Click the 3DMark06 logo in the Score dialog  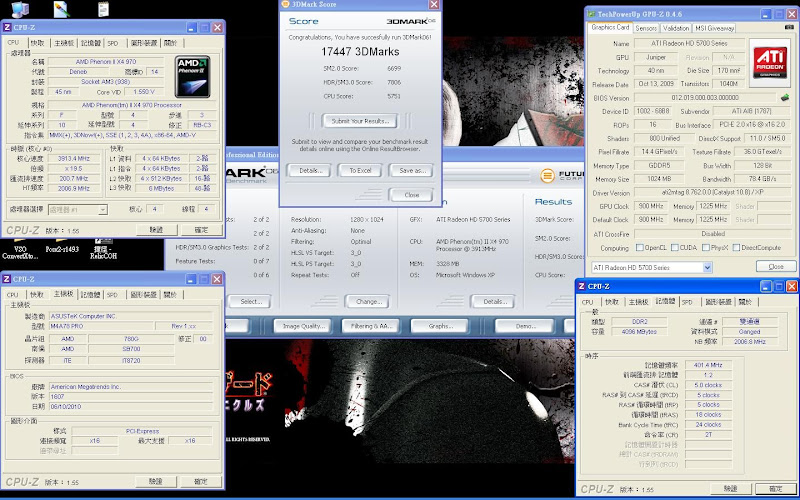[x=411, y=21]
